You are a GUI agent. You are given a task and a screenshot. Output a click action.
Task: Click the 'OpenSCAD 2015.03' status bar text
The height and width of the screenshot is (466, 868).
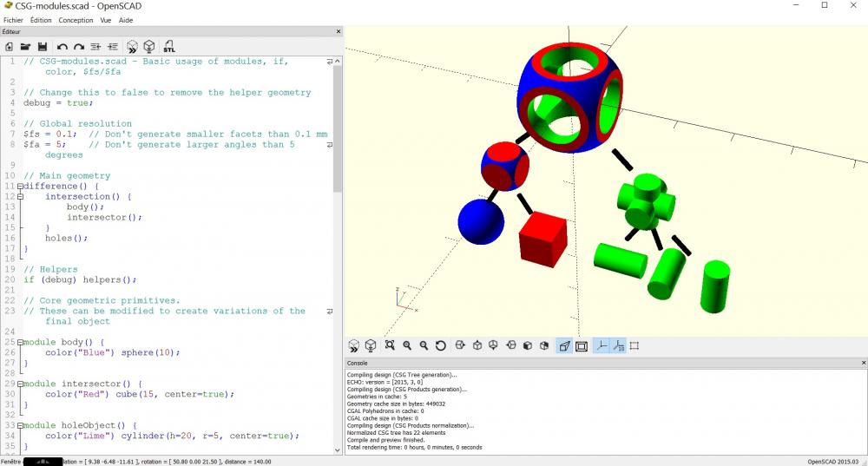[833, 462]
